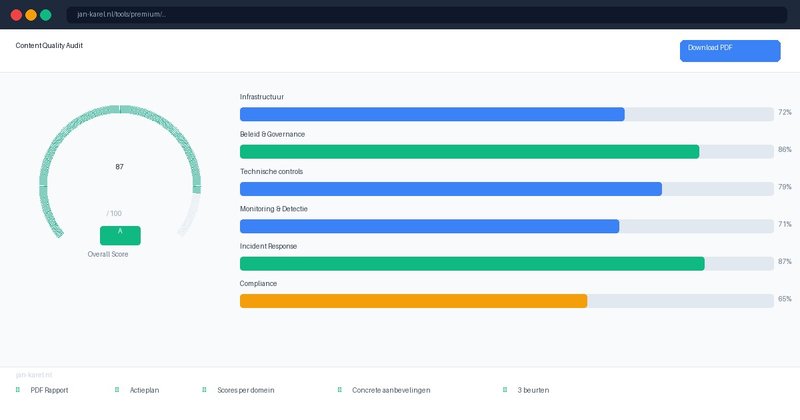Click the overall score gauge value 87
The image size is (800, 420).
[120, 167]
